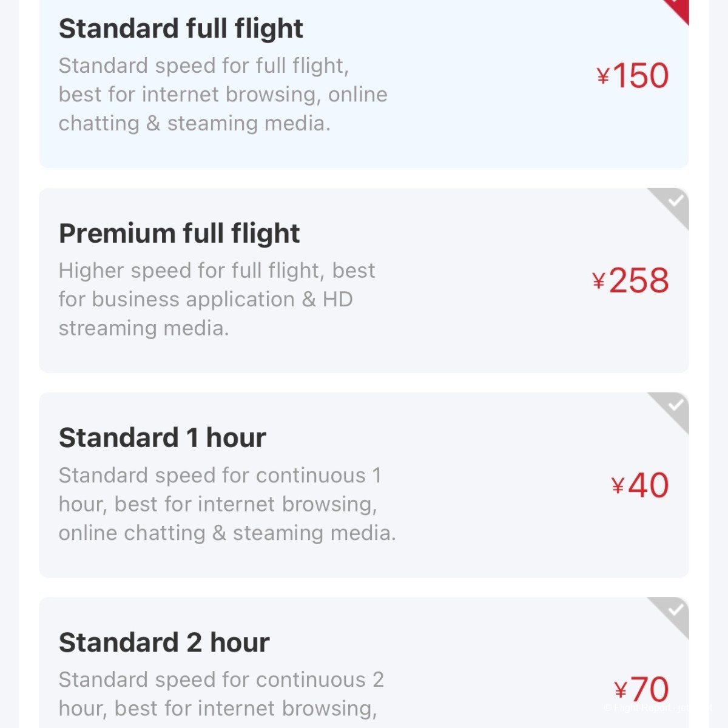Choose the Standard 1 hour plan

click(364, 485)
